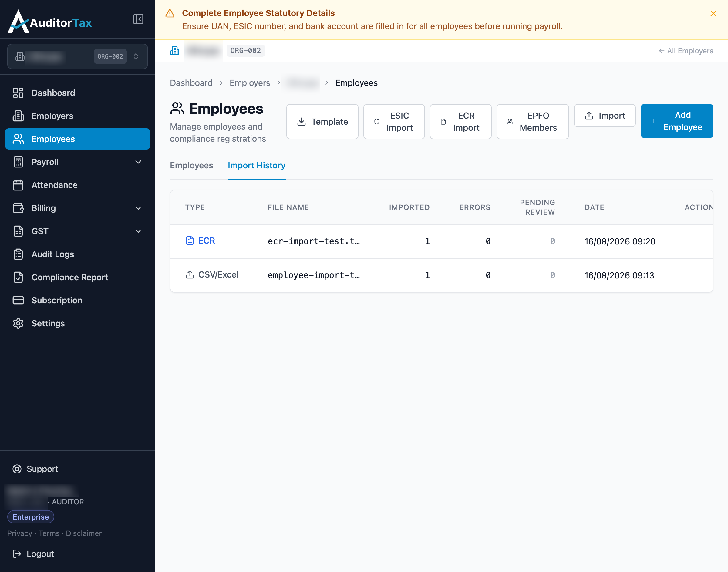
Task: Click the Settings gear icon
Action: click(x=18, y=324)
